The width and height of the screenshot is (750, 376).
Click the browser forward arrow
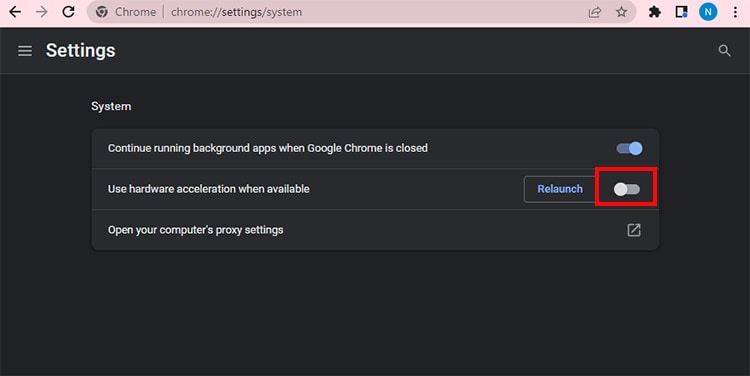pos(42,12)
